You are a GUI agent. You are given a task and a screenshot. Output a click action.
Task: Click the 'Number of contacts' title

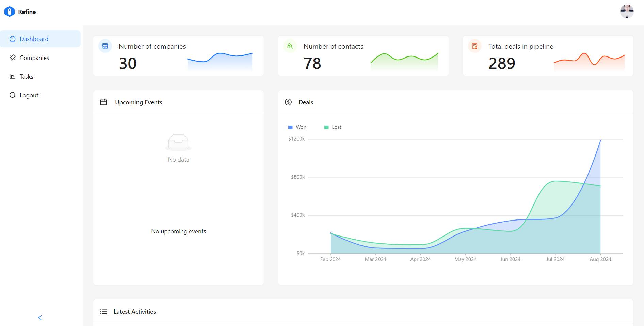(333, 46)
